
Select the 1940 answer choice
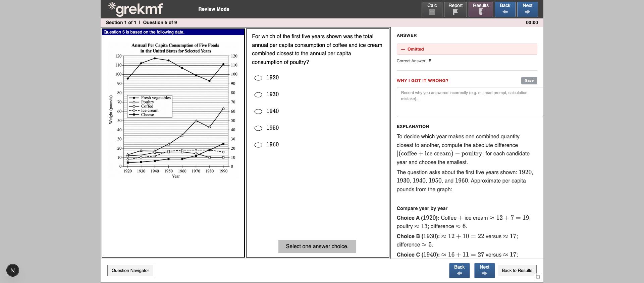(x=258, y=112)
